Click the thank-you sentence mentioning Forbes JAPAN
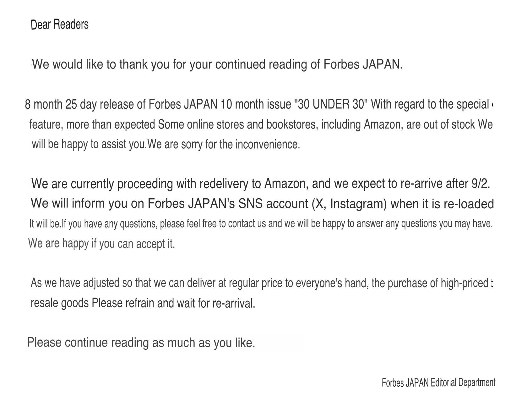 (217, 64)
